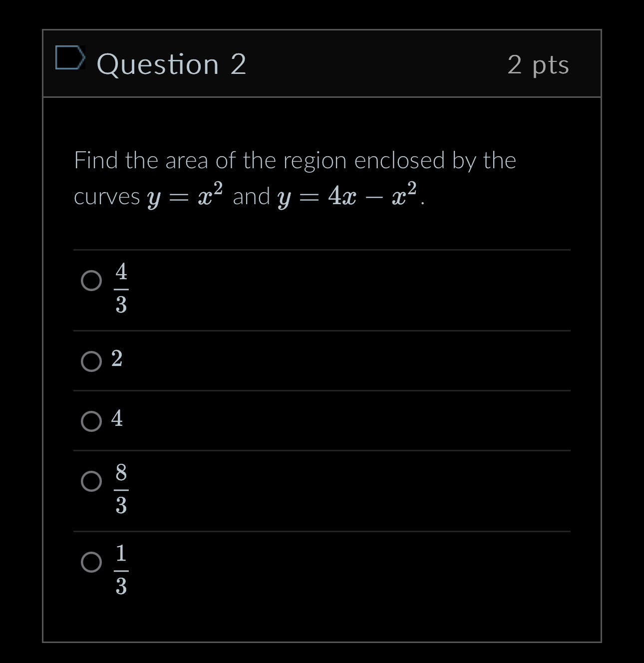Click the answer text showing 4
This screenshot has height=663, width=644.
pyautogui.click(x=116, y=419)
